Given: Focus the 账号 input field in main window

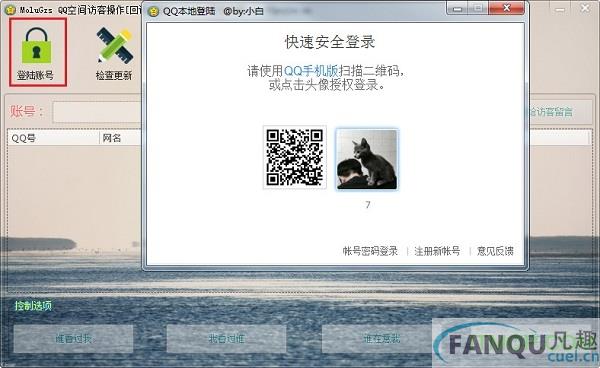Looking at the screenshot, I should (98, 112).
